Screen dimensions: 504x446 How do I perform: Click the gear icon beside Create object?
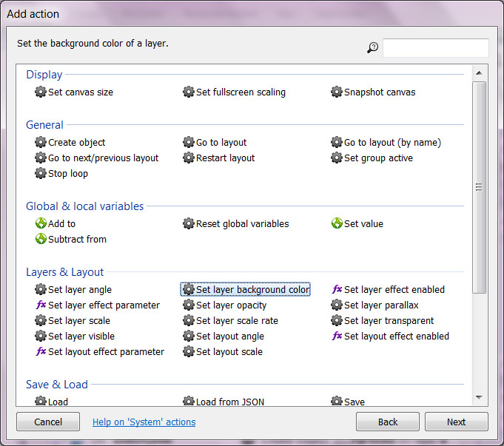(x=41, y=143)
